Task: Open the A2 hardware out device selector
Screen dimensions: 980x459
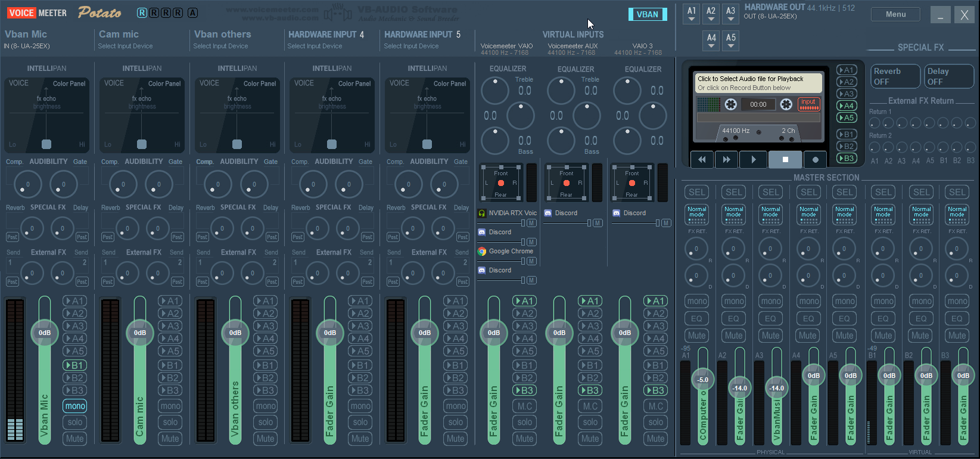Action: (x=711, y=14)
